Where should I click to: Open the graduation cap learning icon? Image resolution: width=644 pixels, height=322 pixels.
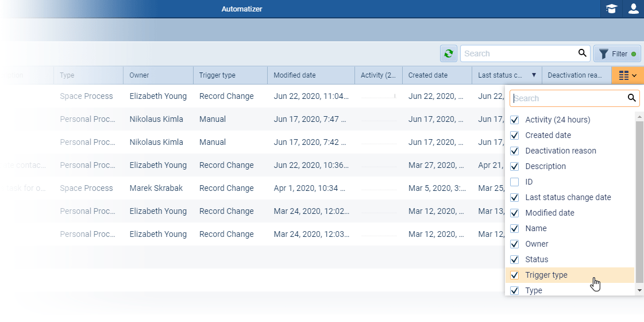[x=612, y=9]
